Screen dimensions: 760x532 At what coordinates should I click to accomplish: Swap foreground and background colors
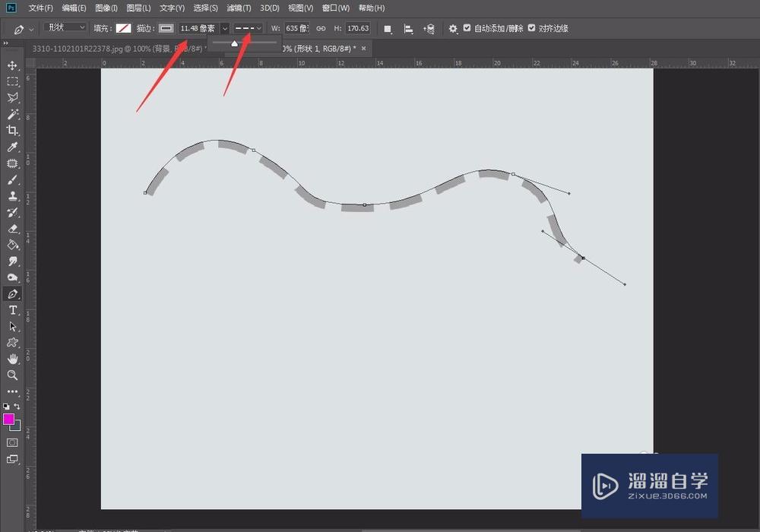17,407
